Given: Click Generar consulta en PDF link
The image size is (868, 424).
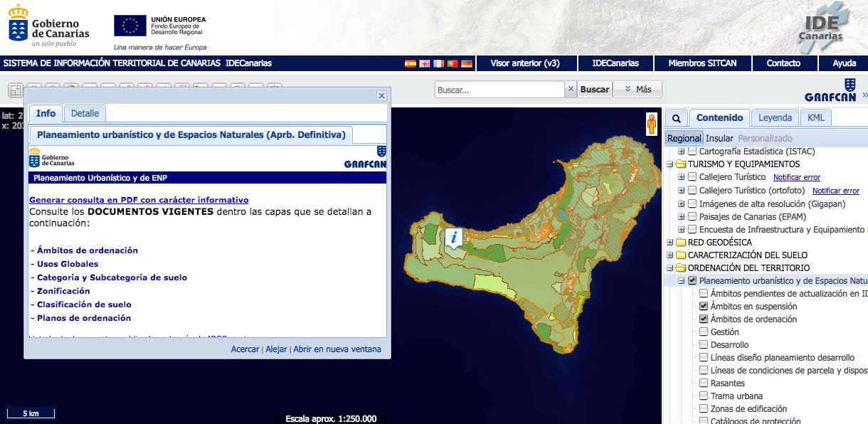Looking at the screenshot, I should point(139,200).
